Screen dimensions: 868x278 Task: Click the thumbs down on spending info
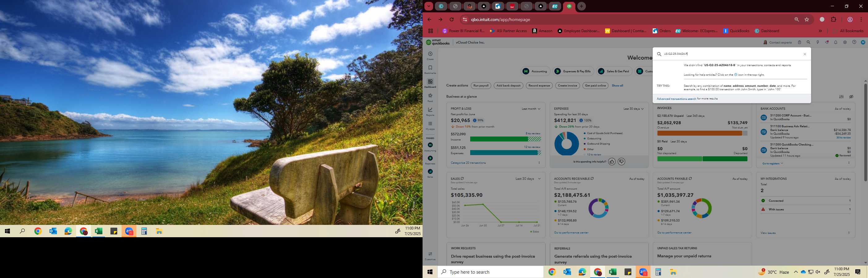621,162
